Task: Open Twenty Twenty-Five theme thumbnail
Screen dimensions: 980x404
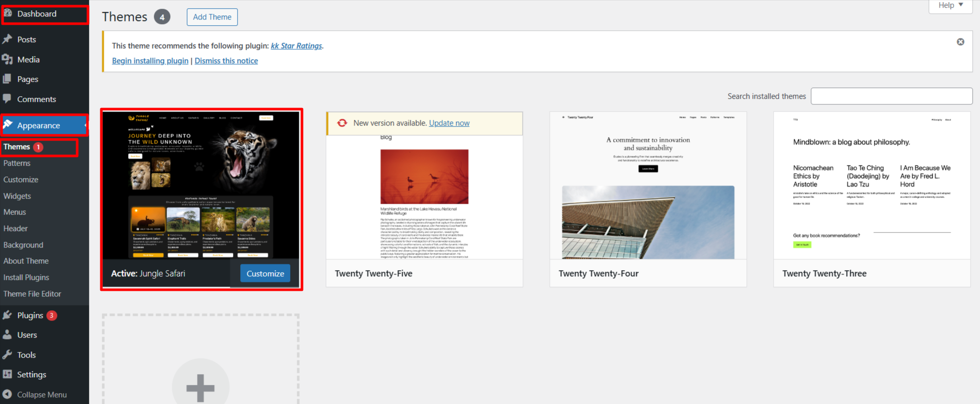Action: (424, 197)
